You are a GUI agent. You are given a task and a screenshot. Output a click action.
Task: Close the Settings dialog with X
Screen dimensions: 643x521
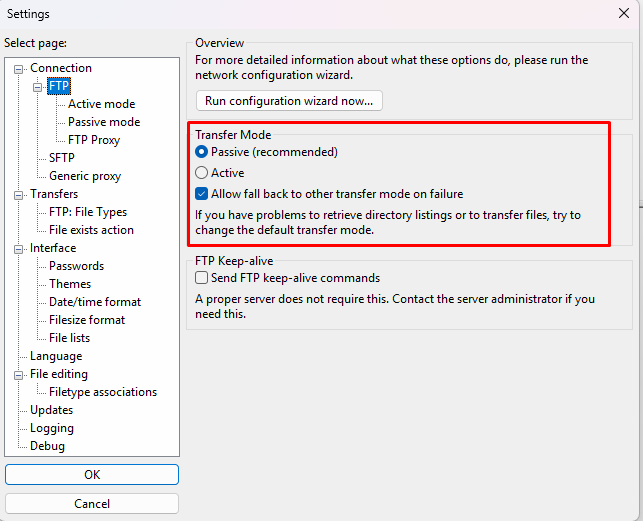click(x=624, y=14)
